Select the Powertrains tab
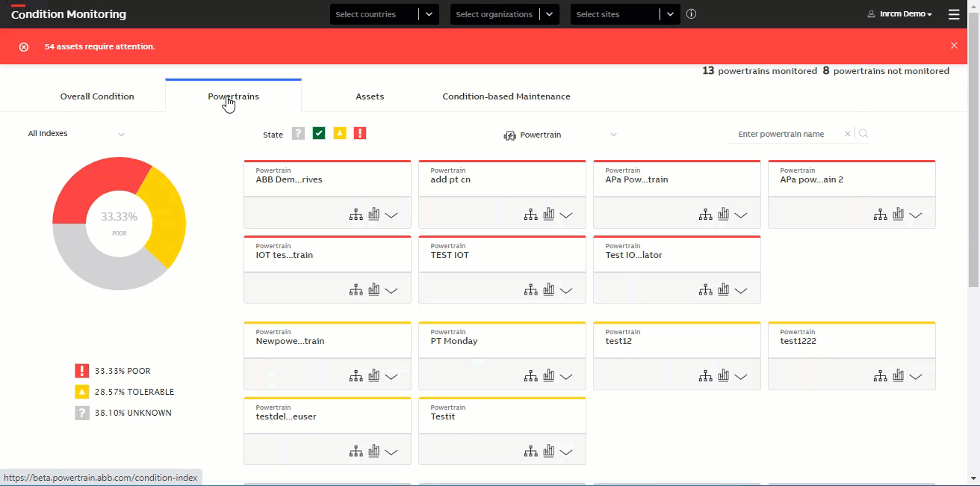Image resolution: width=980 pixels, height=486 pixels. point(233,96)
